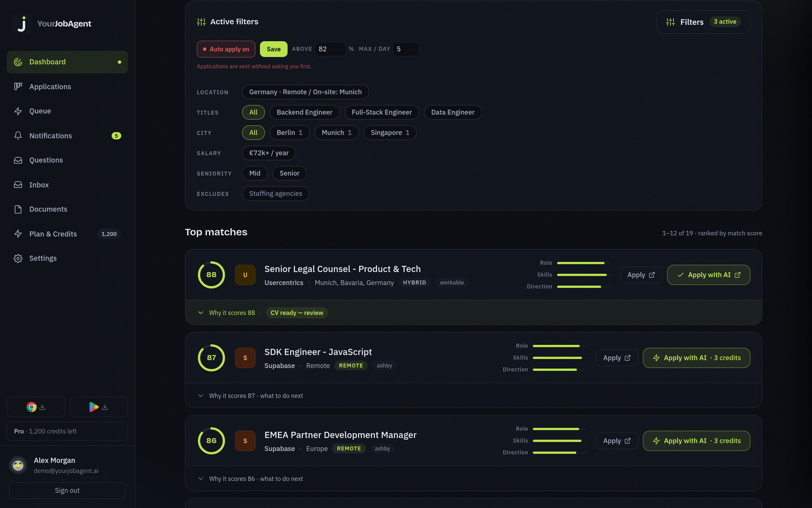Select the All cities chip
This screenshot has width=812, height=508.
click(x=253, y=133)
